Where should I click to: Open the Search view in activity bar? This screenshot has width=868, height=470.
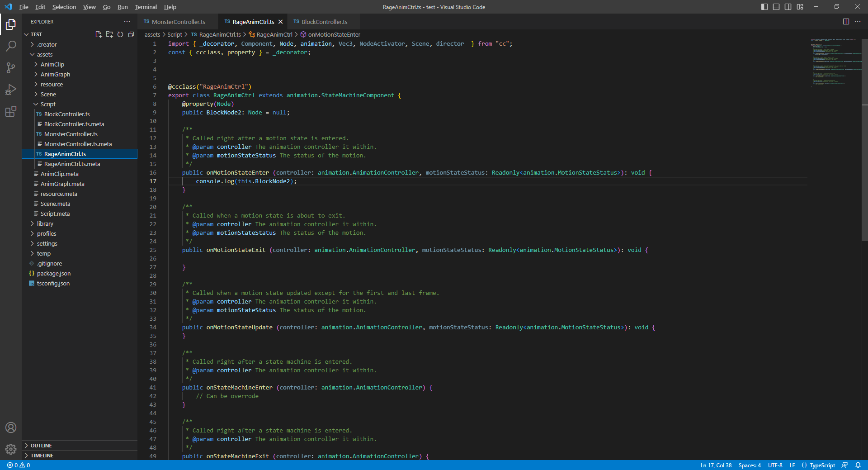click(11, 46)
